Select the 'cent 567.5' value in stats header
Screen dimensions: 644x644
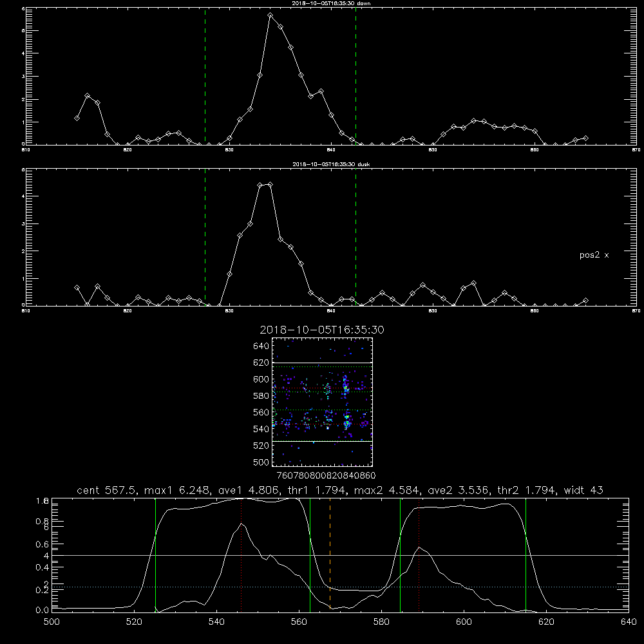[108, 490]
